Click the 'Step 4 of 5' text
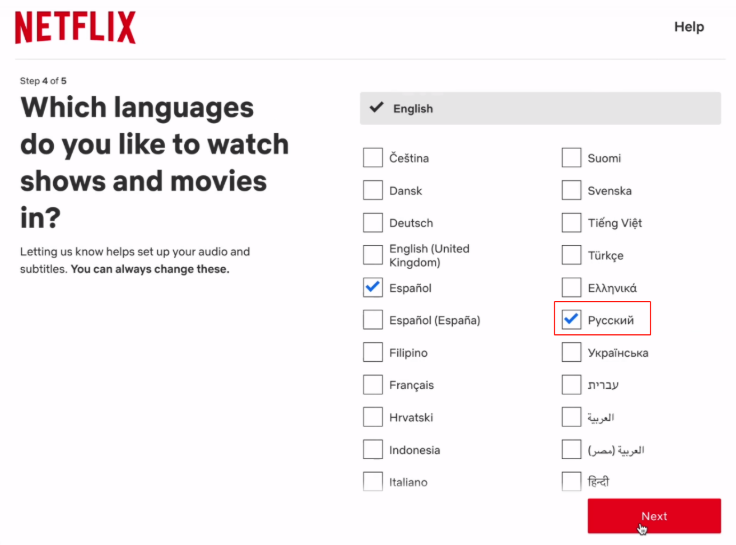Image resolution: width=736 pixels, height=545 pixels. tap(43, 81)
